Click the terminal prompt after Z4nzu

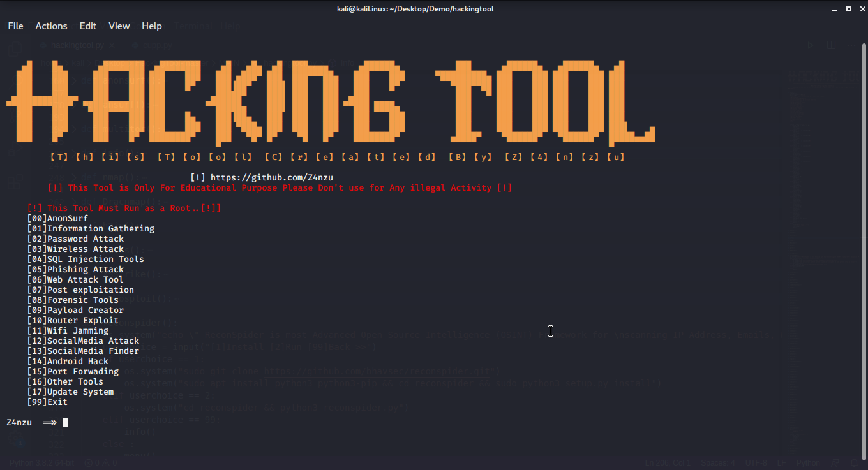coord(64,422)
